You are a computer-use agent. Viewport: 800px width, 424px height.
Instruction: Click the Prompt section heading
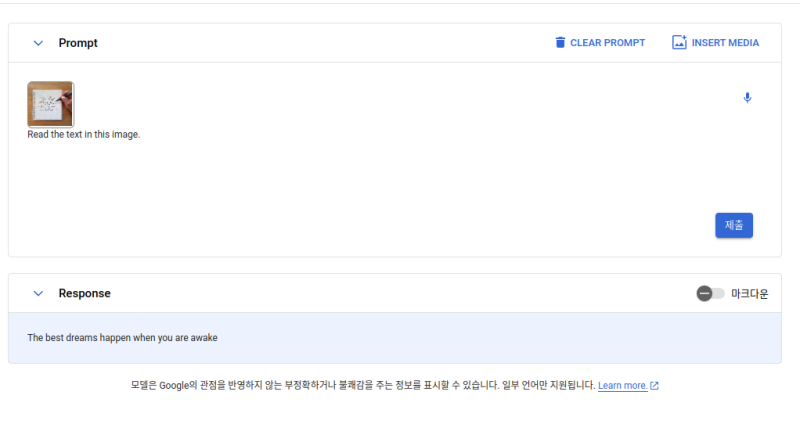[x=78, y=43]
